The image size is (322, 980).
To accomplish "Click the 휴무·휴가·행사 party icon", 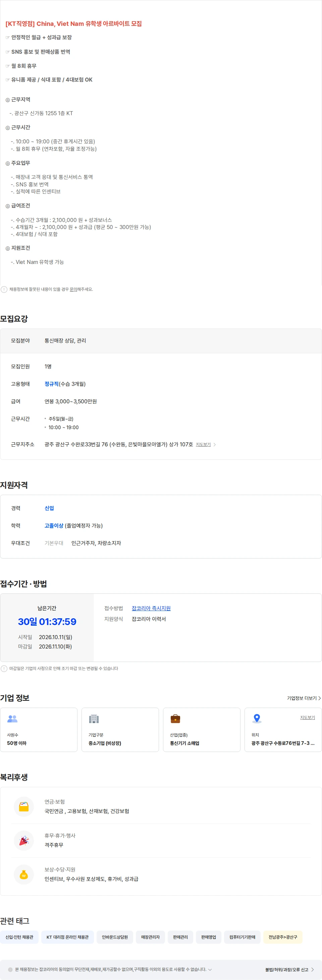I will tap(24, 840).
